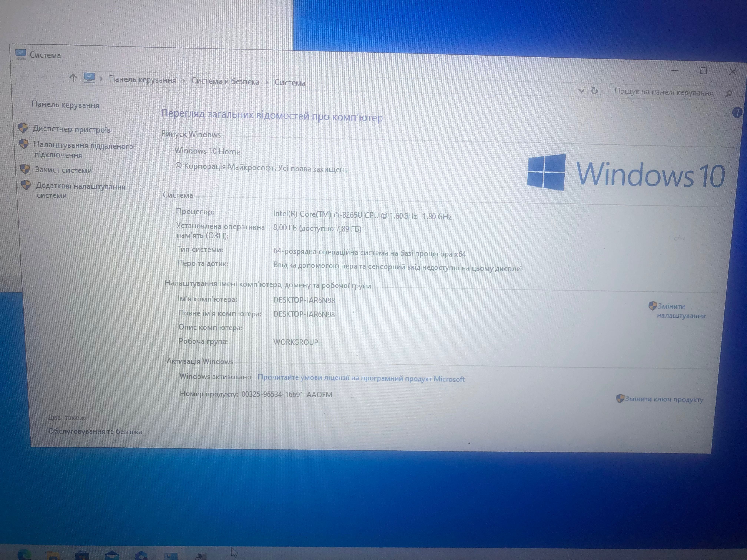Image resolution: width=747 pixels, height=560 pixels.
Task: Click '© Корпорація Майкрософт' copyright text
Action: pyautogui.click(x=261, y=167)
